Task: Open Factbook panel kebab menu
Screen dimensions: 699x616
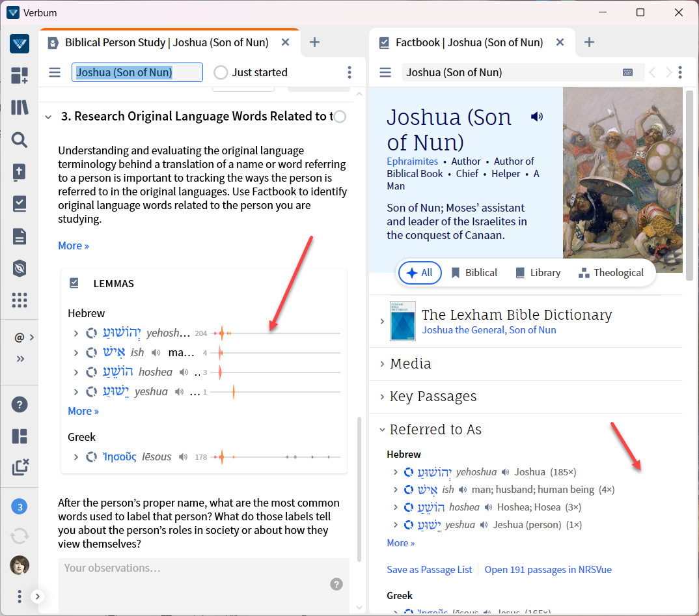Action: (x=680, y=72)
